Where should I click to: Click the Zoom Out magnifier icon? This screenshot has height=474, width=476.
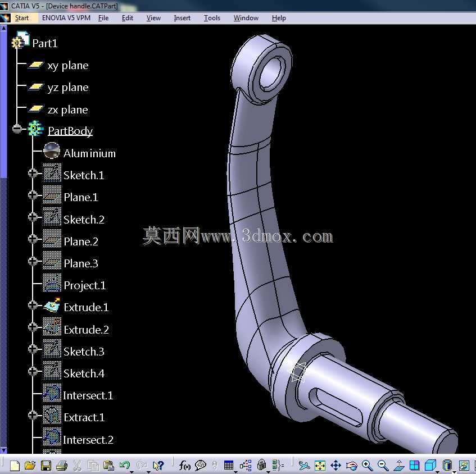tap(383, 465)
